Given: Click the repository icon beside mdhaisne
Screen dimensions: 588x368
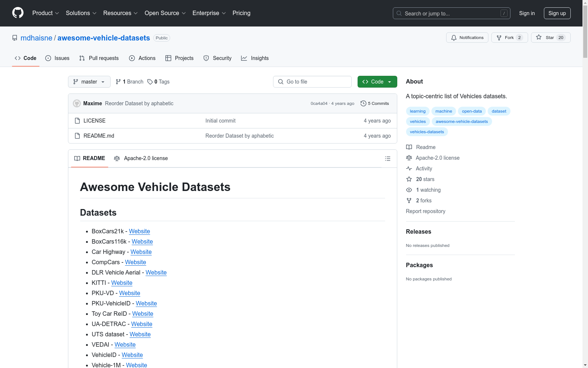Looking at the screenshot, I should click(15, 38).
